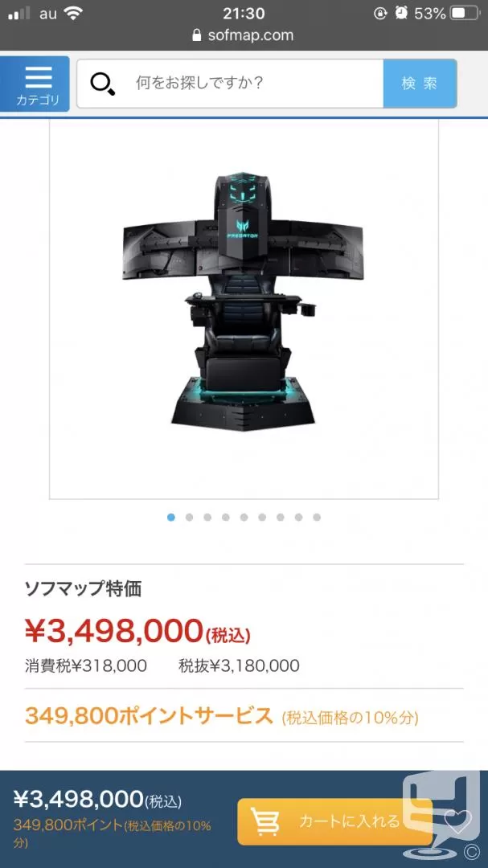Tap the 検索 search button
The height and width of the screenshot is (868, 488).
pyautogui.click(x=420, y=84)
